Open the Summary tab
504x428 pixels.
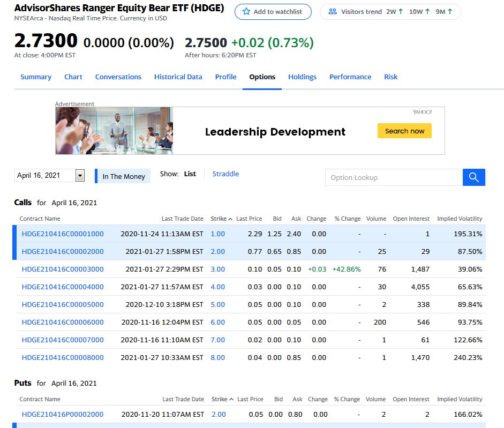click(36, 77)
